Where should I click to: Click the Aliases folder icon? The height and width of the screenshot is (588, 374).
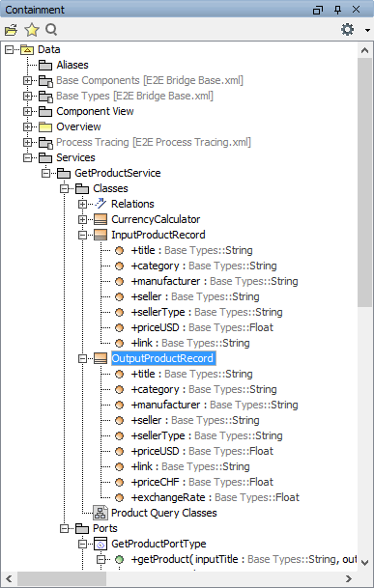(x=45, y=65)
